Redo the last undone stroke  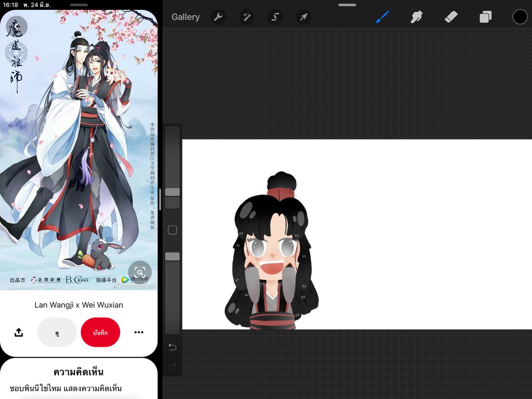tap(172, 367)
